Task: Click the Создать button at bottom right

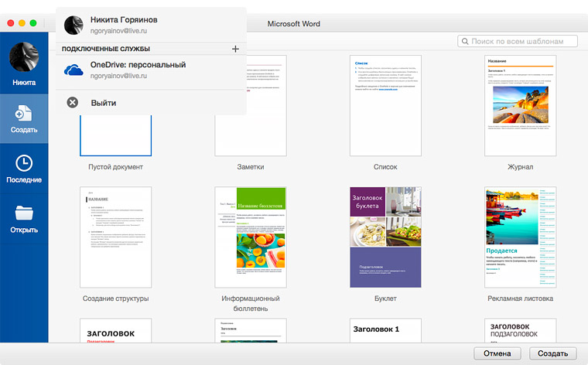Action: [x=552, y=353]
